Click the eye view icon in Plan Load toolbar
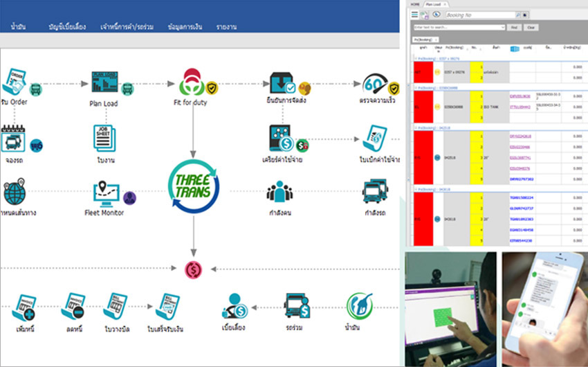This screenshot has width=588, height=367. (436, 15)
